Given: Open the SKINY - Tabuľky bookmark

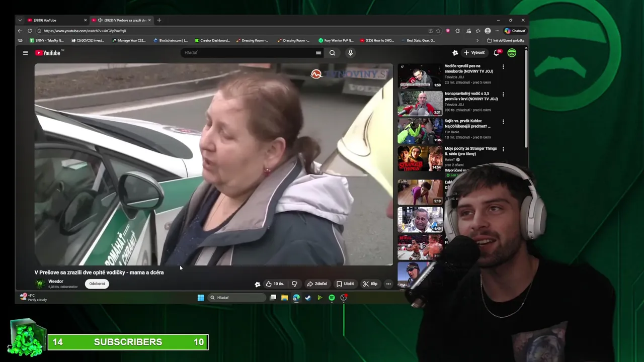Looking at the screenshot, I should [x=47, y=40].
